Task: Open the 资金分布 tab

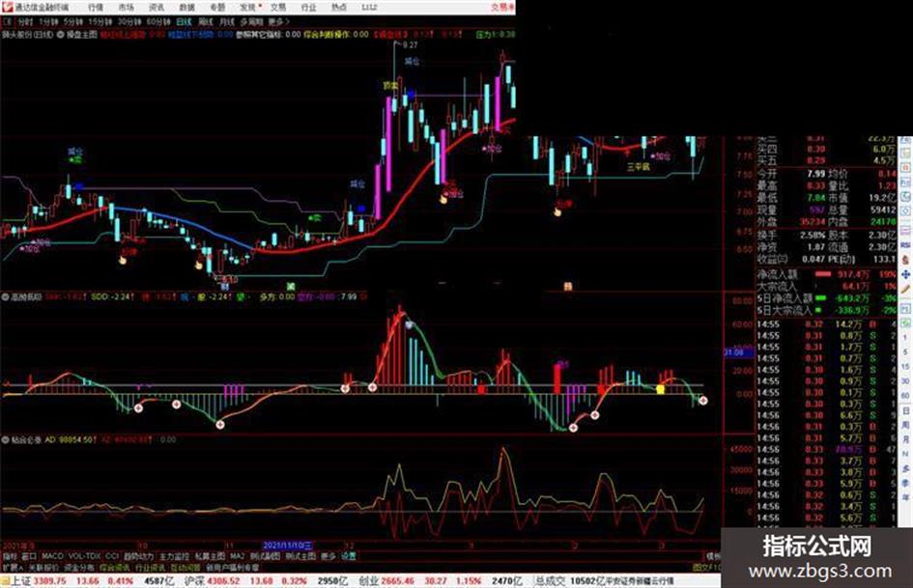Action: (x=78, y=567)
